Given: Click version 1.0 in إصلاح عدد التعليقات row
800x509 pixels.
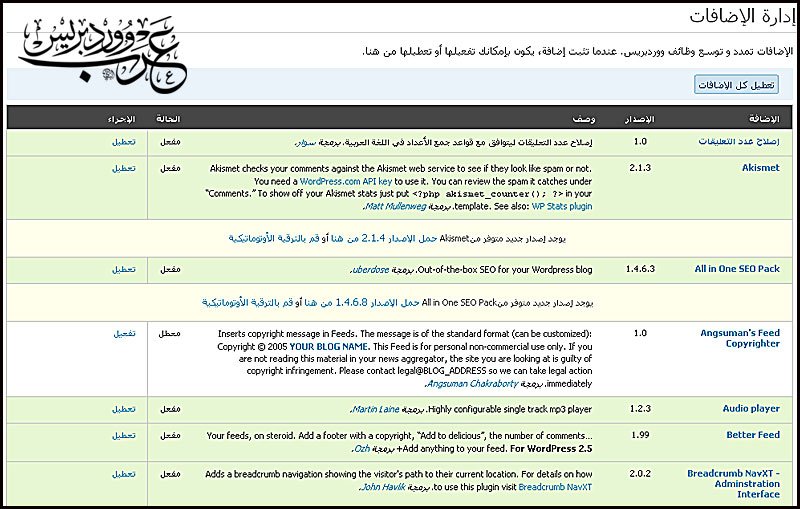Looking at the screenshot, I should 640,141.
